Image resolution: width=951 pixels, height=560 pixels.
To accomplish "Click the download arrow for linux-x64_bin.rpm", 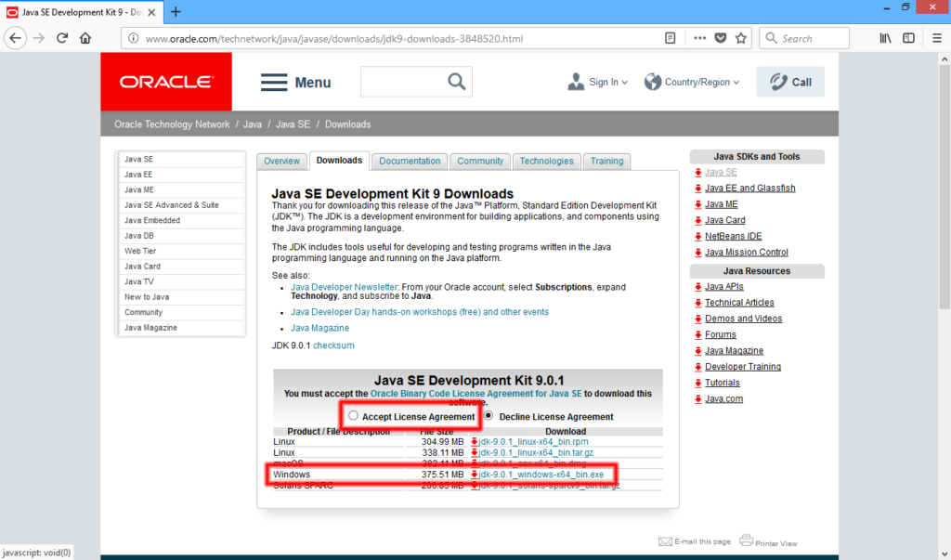I will 475,442.
